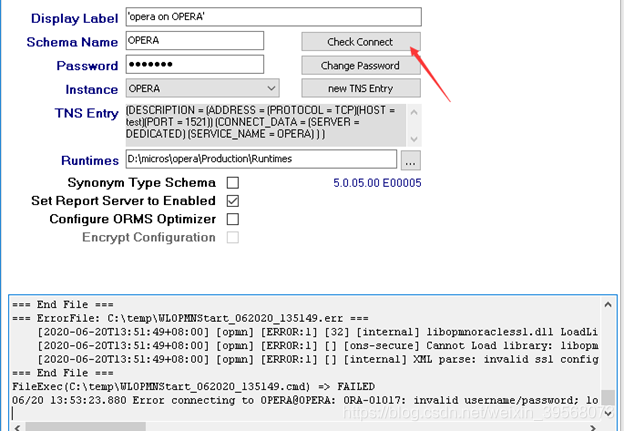Click the Schema Name label
This screenshot has height=431, width=624.
tap(72, 42)
